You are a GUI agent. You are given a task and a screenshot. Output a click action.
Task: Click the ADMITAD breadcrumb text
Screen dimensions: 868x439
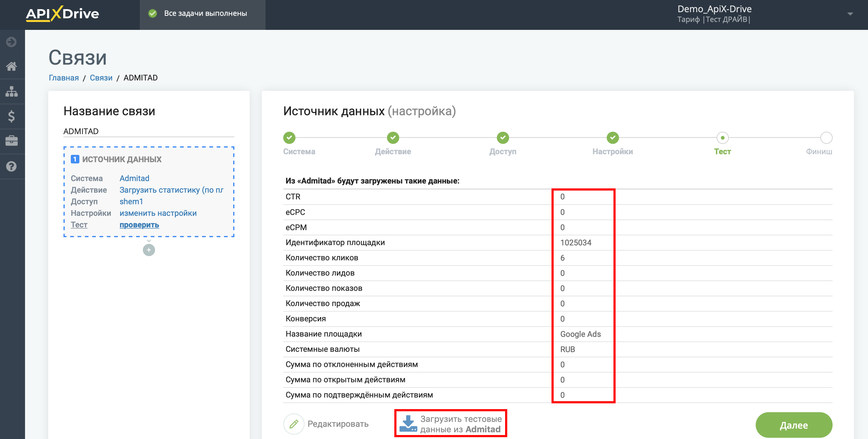tap(140, 78)
